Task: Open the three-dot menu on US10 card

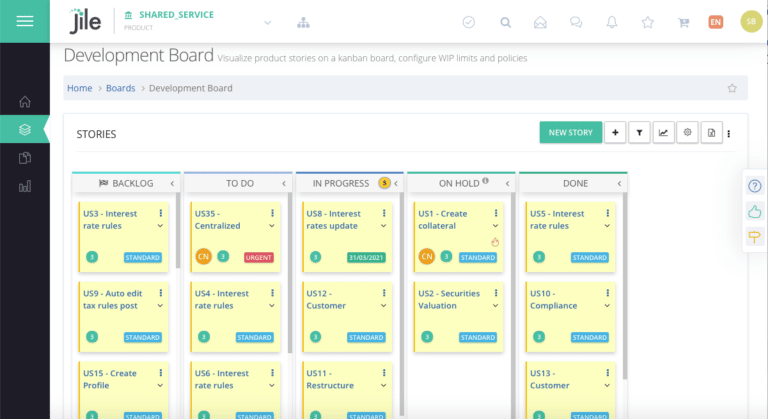Action: coord(607,293)
